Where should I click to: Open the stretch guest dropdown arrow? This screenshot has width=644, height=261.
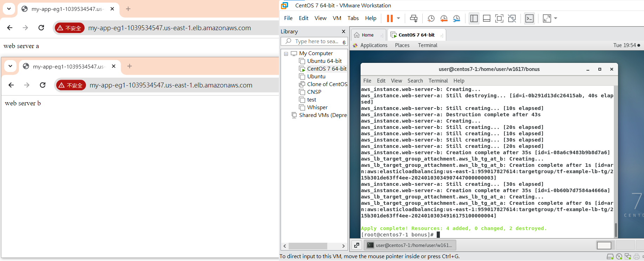(x=556, y=18)
